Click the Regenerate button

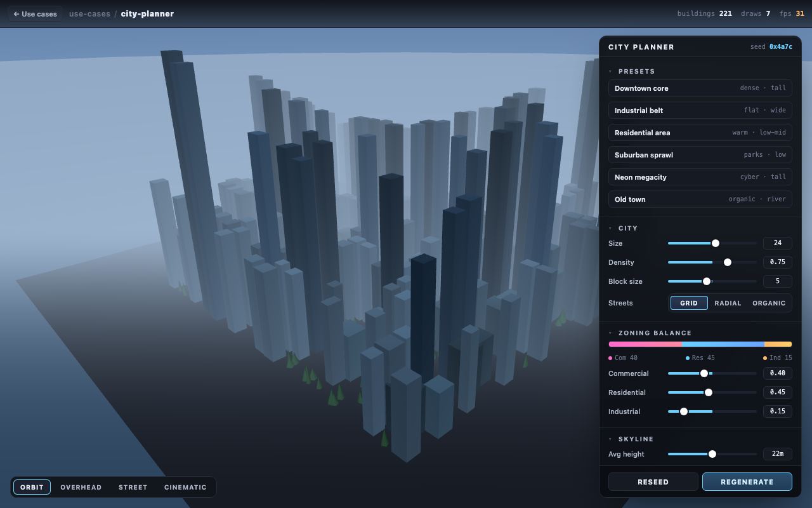[747, 482]
